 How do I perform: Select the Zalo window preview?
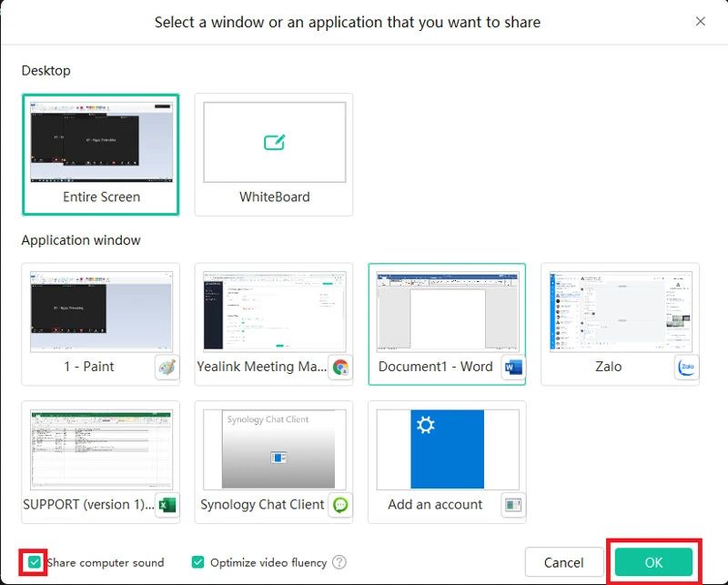click(x=620, y=310)
